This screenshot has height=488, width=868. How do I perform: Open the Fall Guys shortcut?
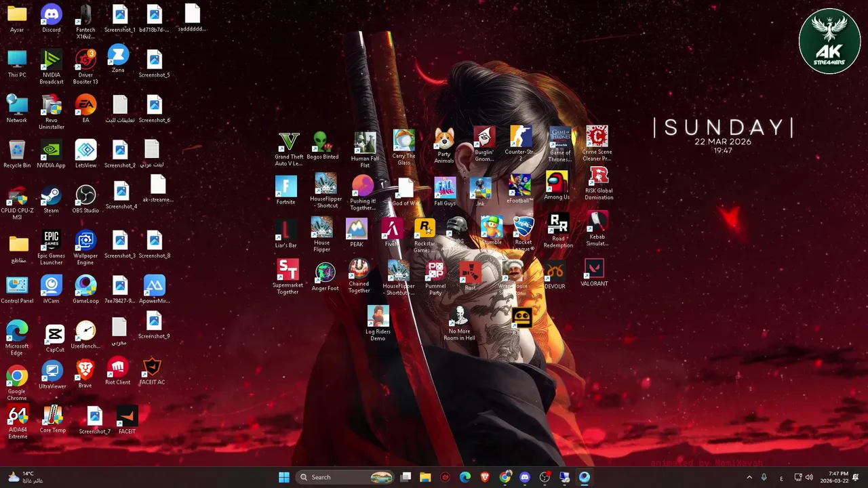445,192
